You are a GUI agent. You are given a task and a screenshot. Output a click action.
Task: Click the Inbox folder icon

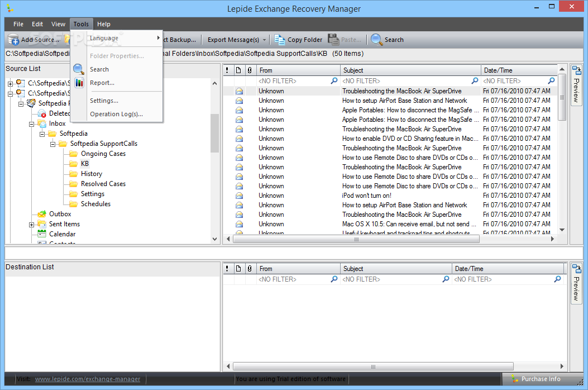click(42, 123)
